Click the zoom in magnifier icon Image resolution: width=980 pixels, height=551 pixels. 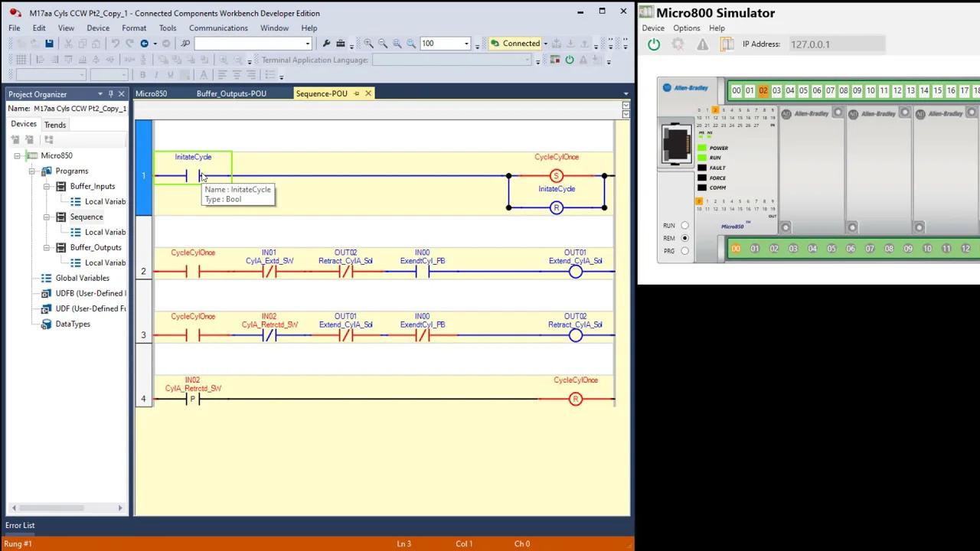(368, 44)
